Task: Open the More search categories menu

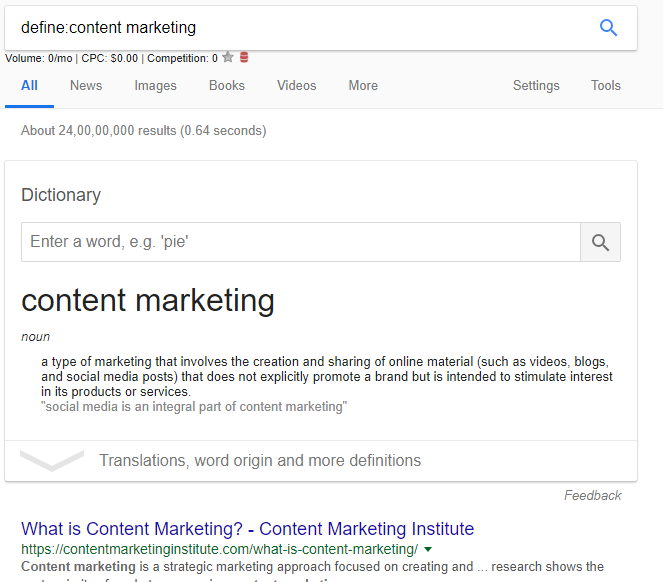Action: click(363, 86)
